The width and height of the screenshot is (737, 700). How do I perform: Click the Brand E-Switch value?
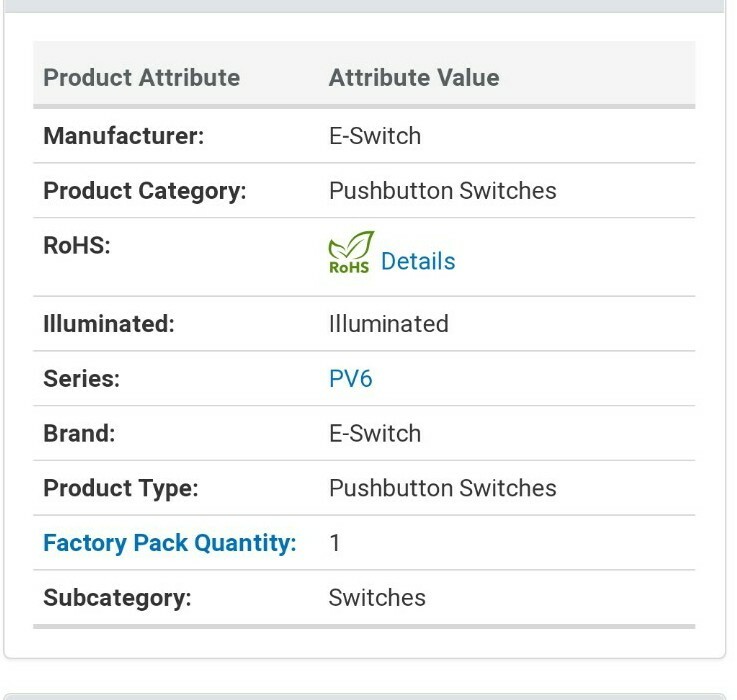[x=375, y=433]
